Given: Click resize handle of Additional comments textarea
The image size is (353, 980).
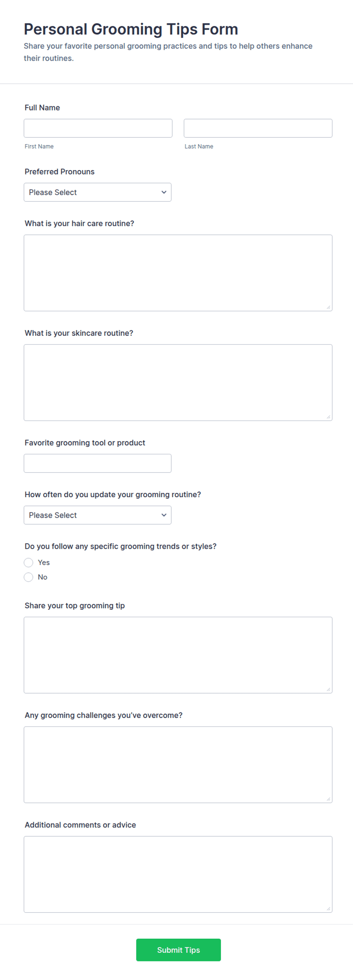Looking at the screenshot, I should [328, 909].
